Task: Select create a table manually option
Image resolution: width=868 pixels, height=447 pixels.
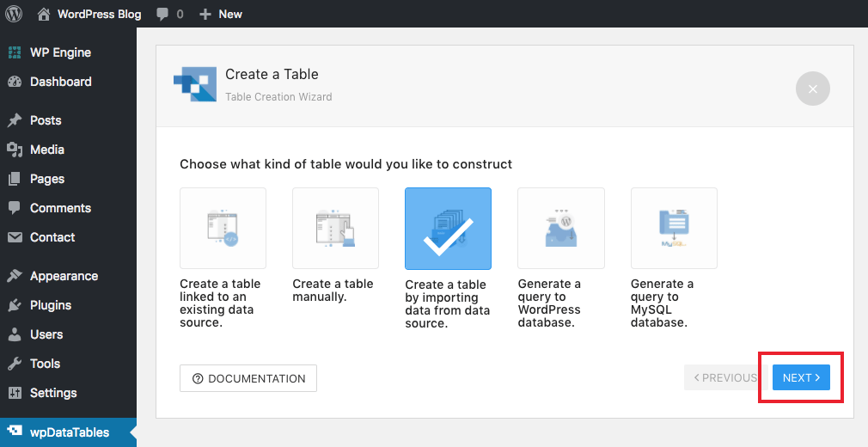Action: (x=335, y=228)
